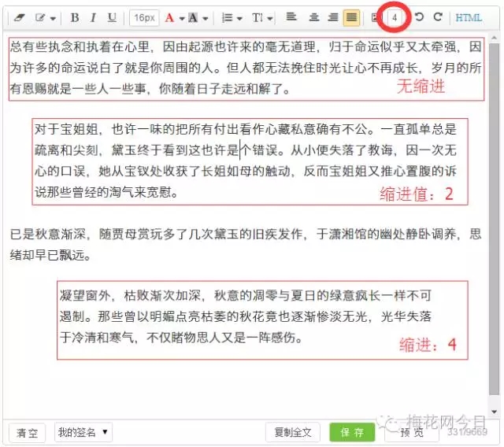504x447 pixels.
Task: Click in the paragraph starting 对于宝姐姐
Action: click(x=246, y=161)
